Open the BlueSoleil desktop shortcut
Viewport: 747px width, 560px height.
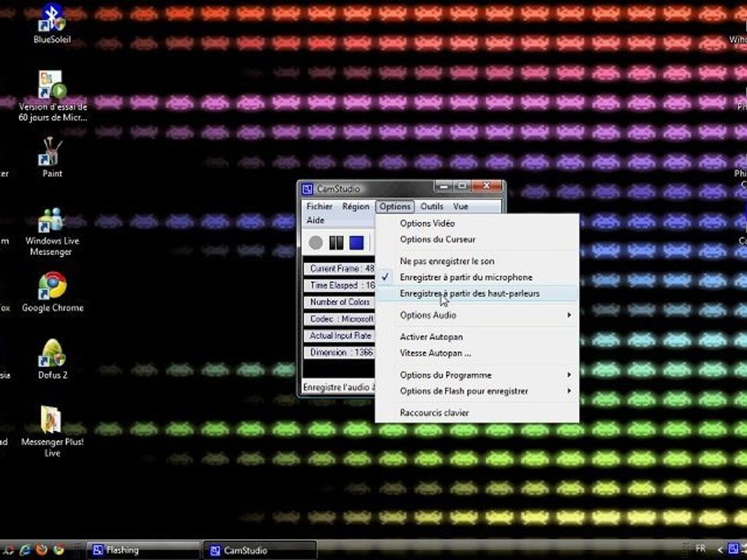coord(52,23)
